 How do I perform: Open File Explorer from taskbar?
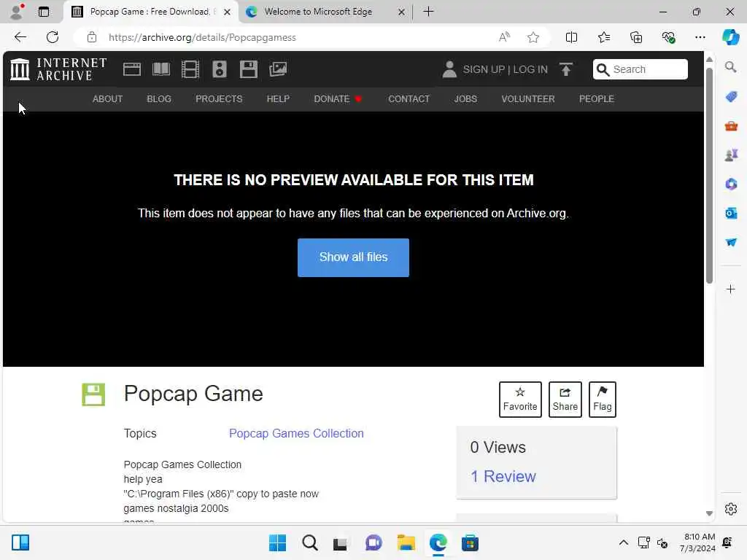(406, 542)
